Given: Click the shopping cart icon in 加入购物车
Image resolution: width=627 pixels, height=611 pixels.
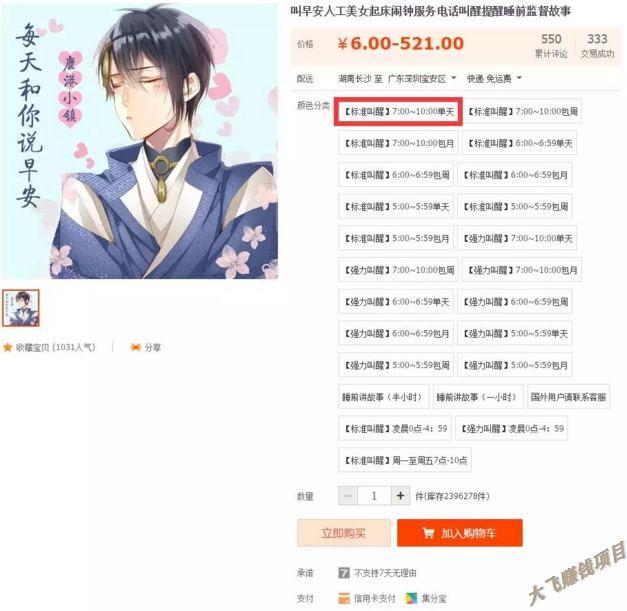Looking at the screenshot, I should [428, 533].
